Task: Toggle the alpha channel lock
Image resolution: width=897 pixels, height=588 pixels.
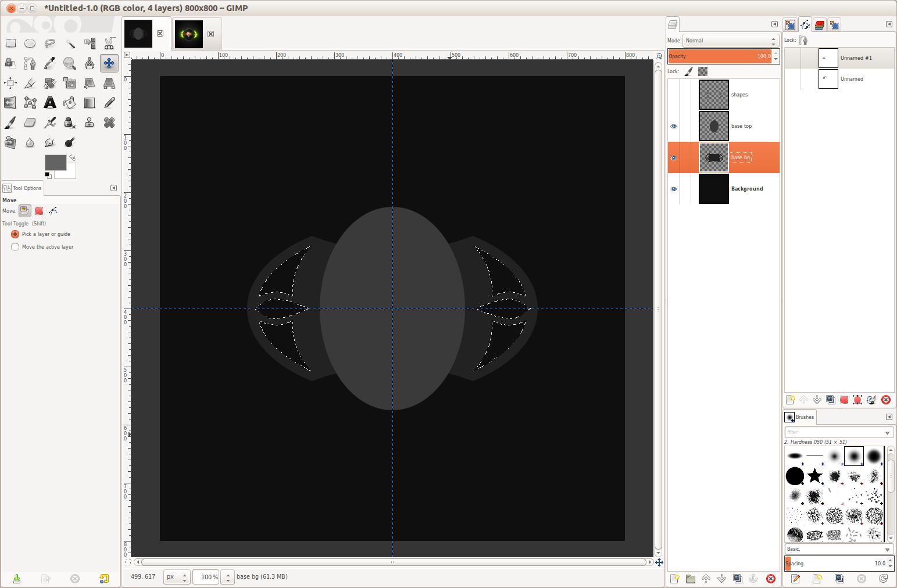Action: pos(702,71)
